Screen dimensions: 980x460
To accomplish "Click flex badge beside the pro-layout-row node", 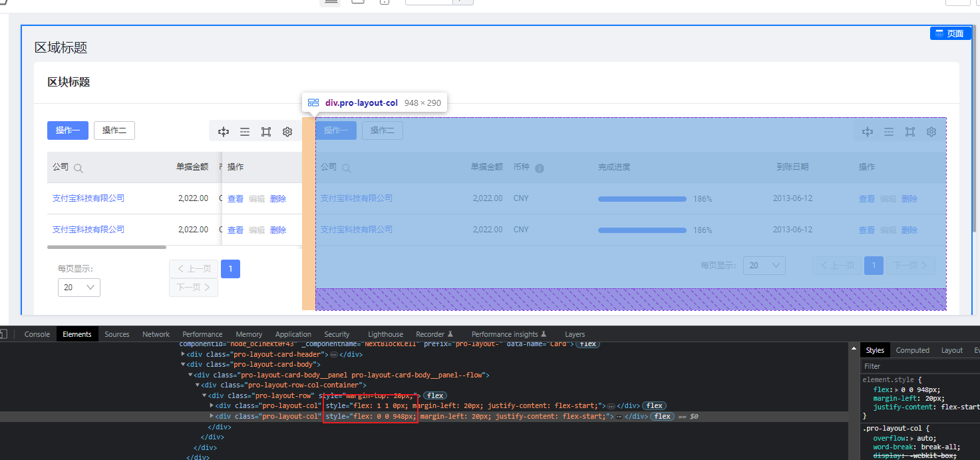I will coord(435,395).
